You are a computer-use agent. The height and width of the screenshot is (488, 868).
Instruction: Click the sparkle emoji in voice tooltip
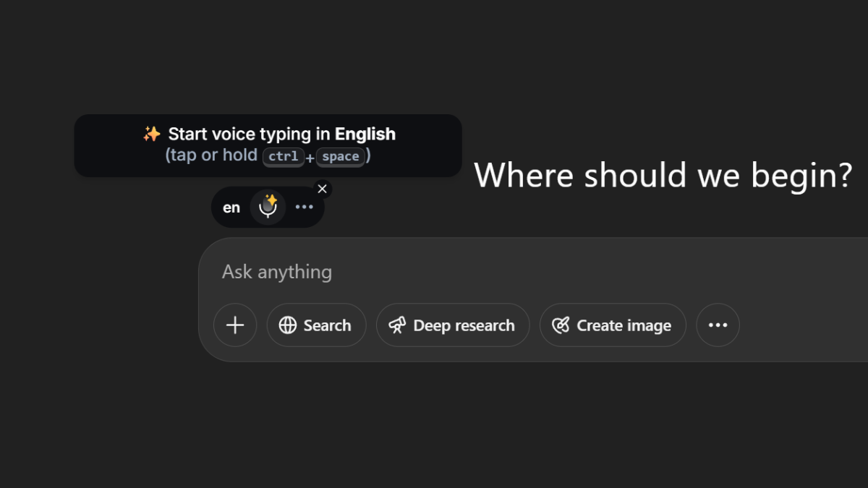(x=151, y=134)
